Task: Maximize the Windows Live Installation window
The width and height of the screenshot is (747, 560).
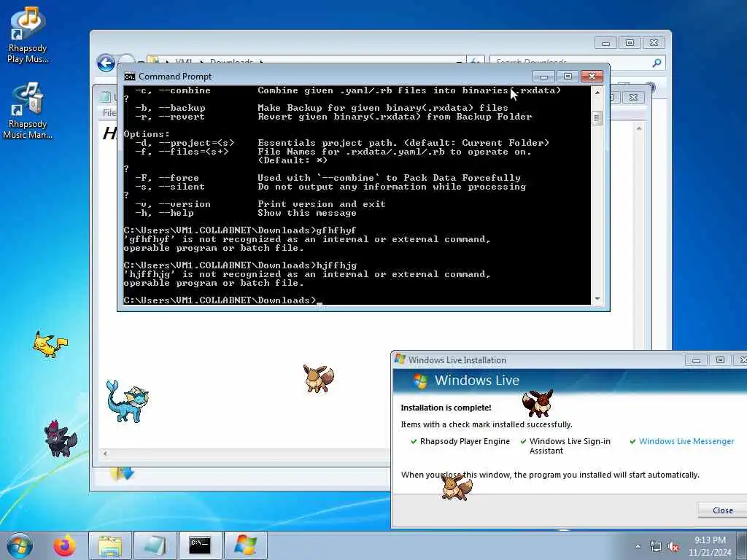Action: click(720, 360)
